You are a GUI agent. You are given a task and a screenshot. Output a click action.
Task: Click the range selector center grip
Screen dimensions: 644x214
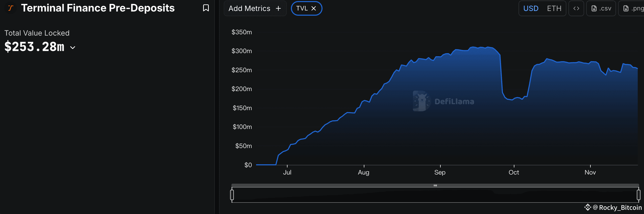point(435,185)
